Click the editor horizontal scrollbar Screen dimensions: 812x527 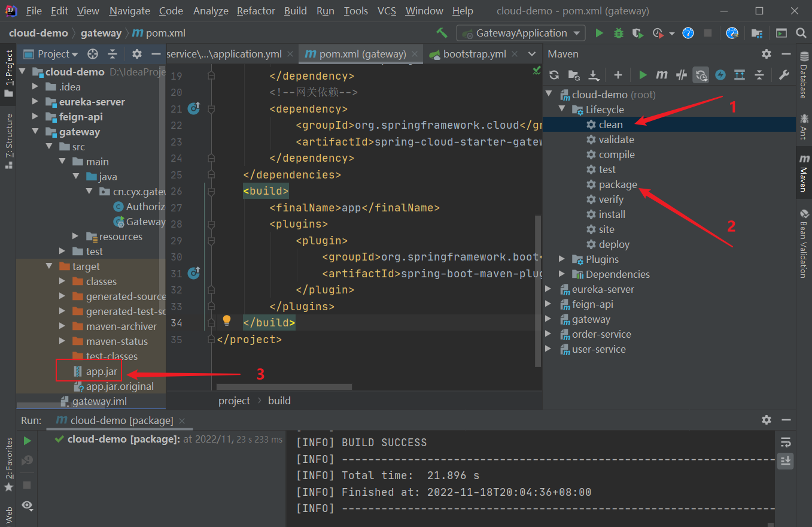click(x=283, y=387)
